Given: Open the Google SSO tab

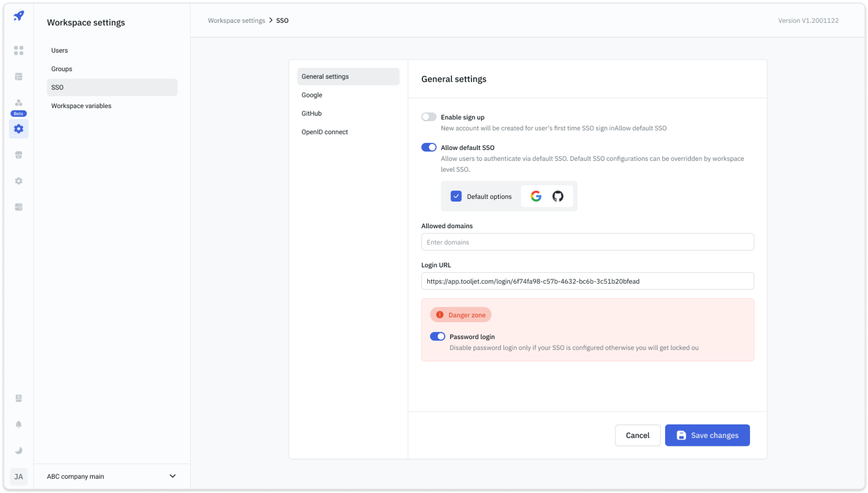Looking at the screenshot, I should pyautogui.click(x=312, y=95).
